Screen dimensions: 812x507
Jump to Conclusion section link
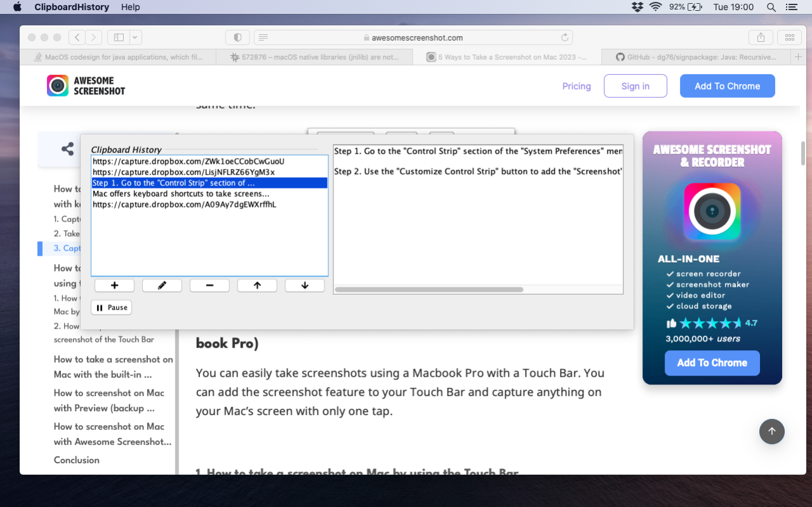77,460
